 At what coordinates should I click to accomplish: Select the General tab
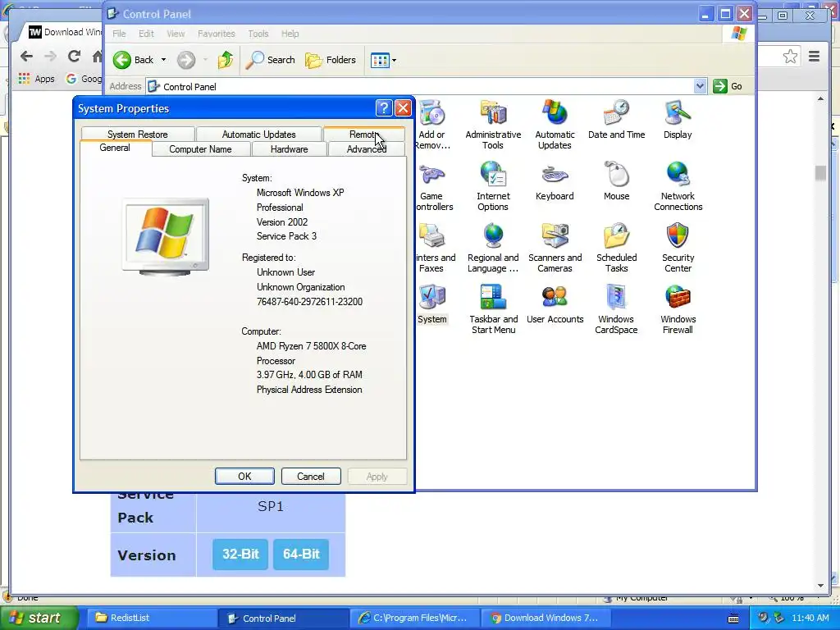coord(115,148)
